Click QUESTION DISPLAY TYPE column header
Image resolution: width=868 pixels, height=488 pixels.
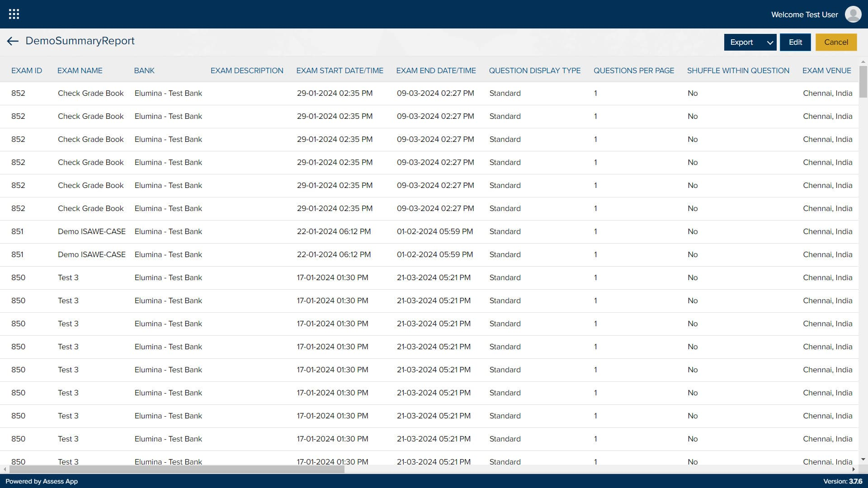pyautogui.click(x=535, y=70)
